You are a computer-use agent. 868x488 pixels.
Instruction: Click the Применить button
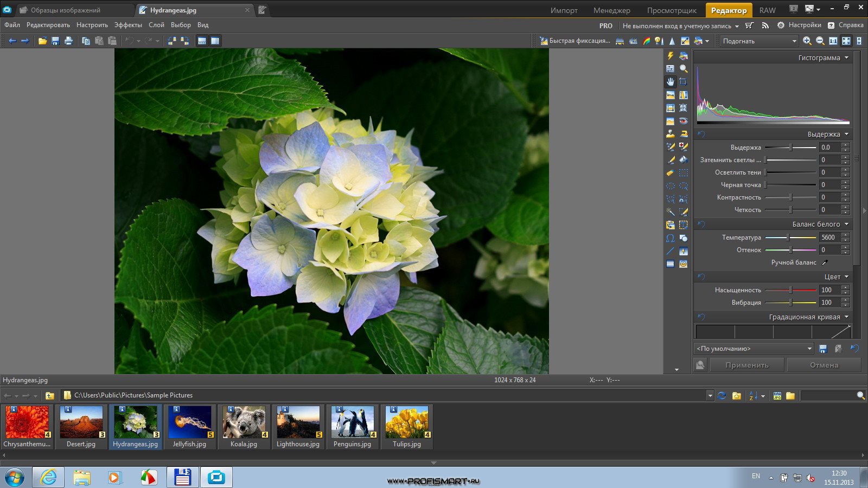pos(747,365)
